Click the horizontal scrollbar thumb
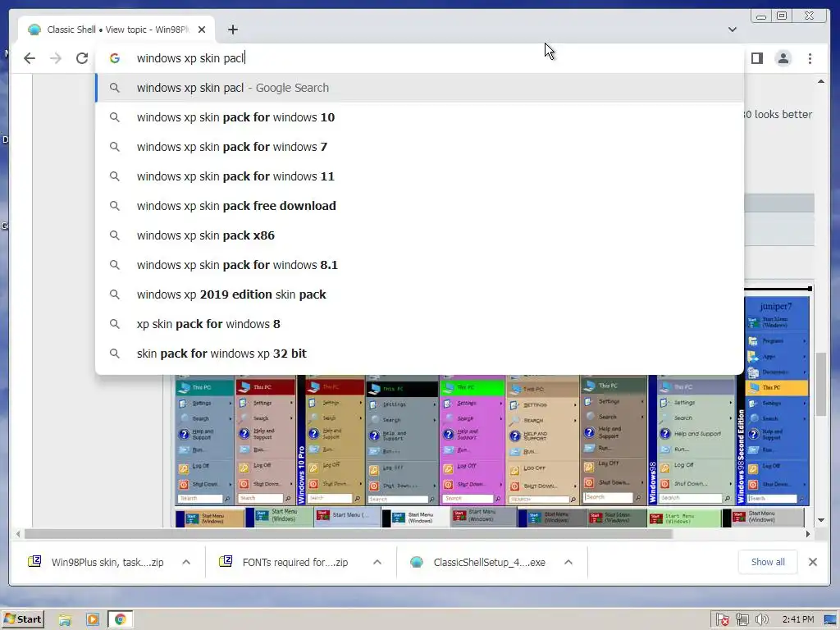The height and width of the screenshot is (630, 840). 348,533
